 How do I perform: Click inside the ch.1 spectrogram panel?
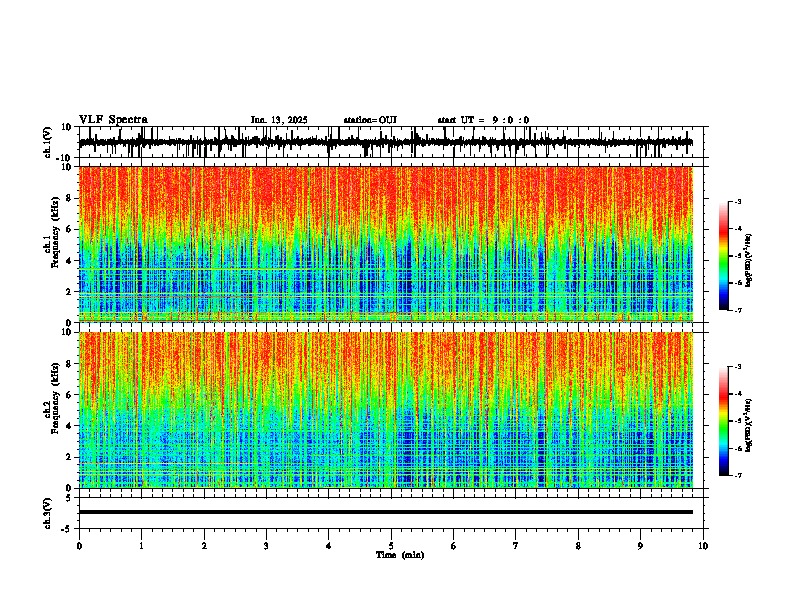(386, 244)
